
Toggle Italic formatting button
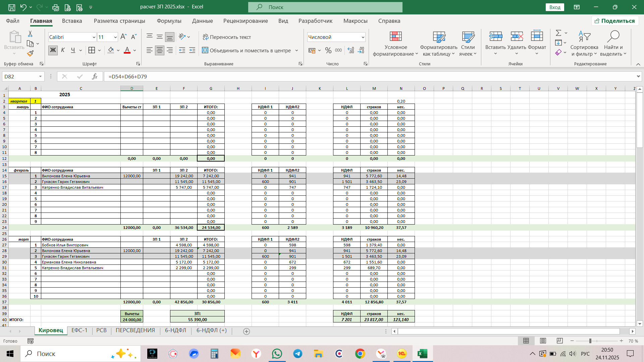pyautogui.click(x=63, y=50)
